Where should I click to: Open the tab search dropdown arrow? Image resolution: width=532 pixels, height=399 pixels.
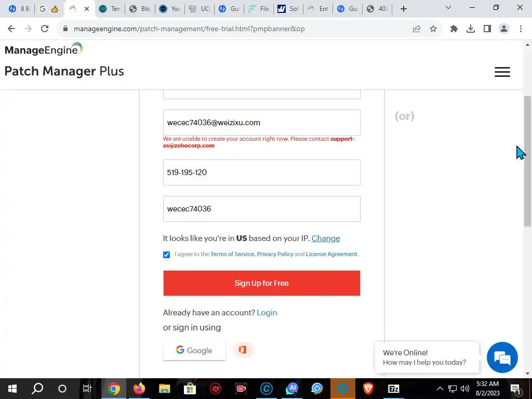tap(448, 7)
